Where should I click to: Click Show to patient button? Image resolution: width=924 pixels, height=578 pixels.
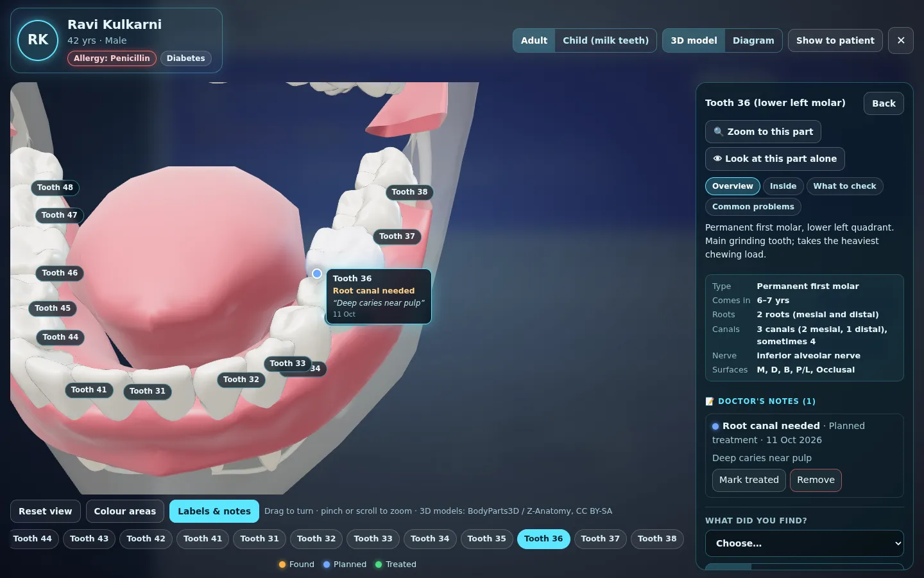835,40
